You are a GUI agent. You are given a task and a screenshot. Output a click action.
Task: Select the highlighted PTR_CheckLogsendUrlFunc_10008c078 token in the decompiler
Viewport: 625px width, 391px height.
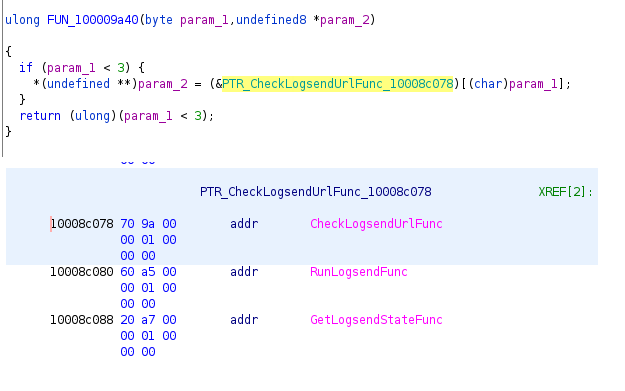point(338,84)
